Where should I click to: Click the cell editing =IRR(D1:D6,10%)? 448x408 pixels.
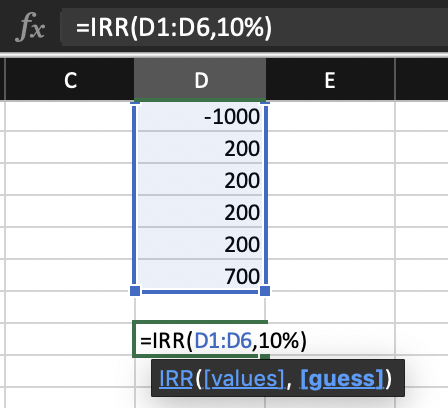[x=200, y=340]
